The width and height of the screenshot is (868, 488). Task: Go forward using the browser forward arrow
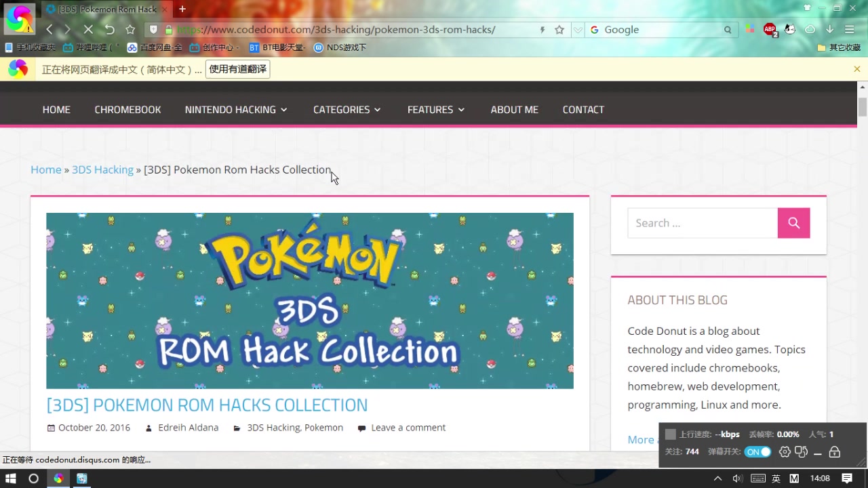(x=67, y=30)
